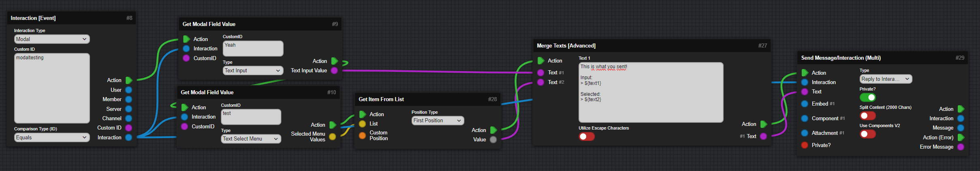Image resolution: width=980 pixels, height=171 pixels.
Task: Click the User output port on Interaction Event node
Action: tap(128, 90)
